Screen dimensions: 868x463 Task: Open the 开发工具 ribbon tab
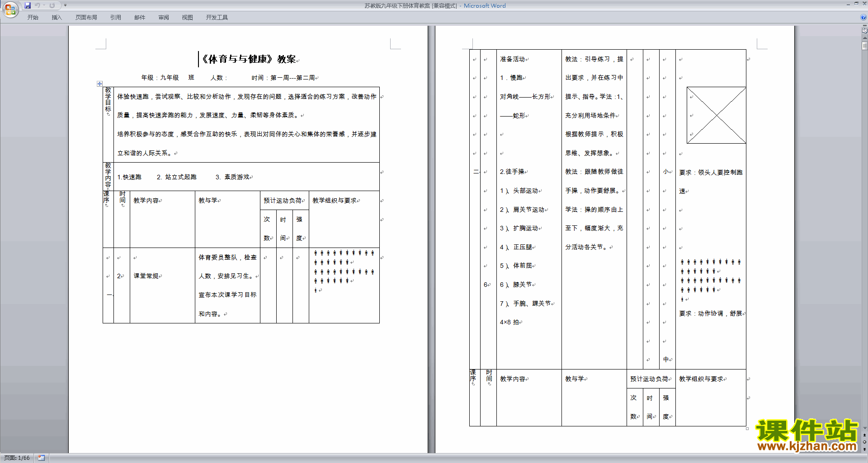tap(217, 18)
